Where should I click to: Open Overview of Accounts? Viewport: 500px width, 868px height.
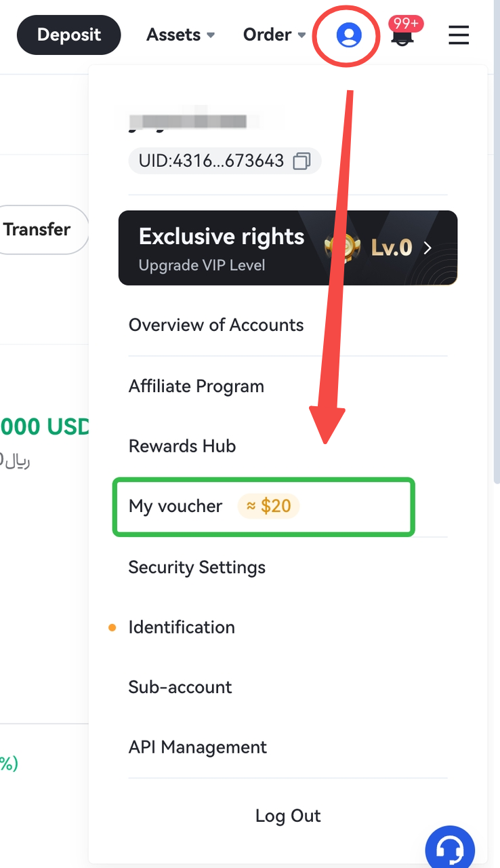click(216, 325)
